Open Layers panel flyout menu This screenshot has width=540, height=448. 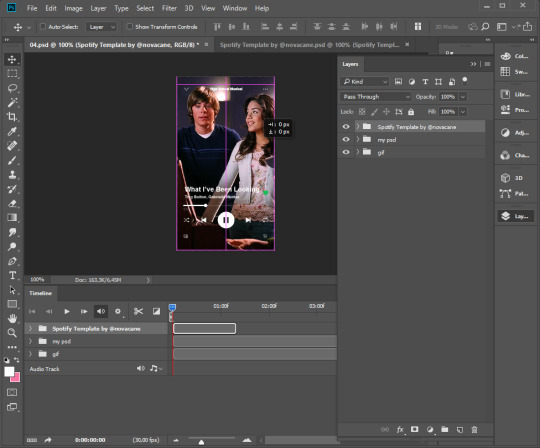pos(487,64)
